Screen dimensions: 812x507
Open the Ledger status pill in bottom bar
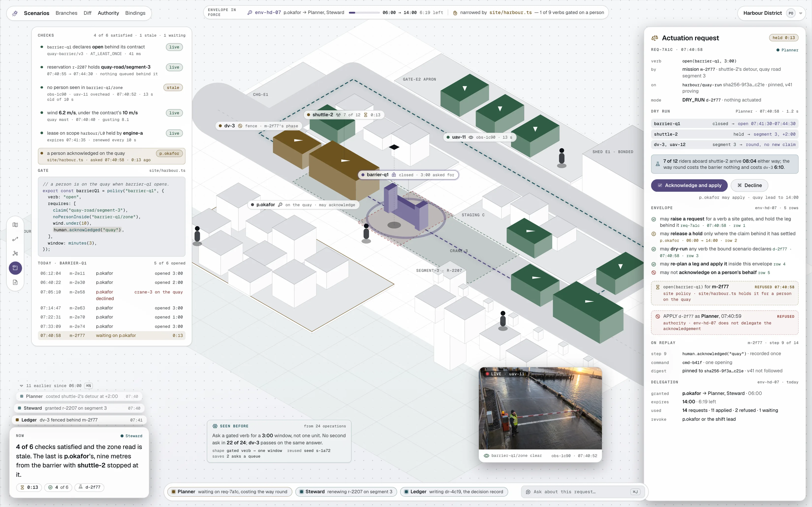click(454, 492)
